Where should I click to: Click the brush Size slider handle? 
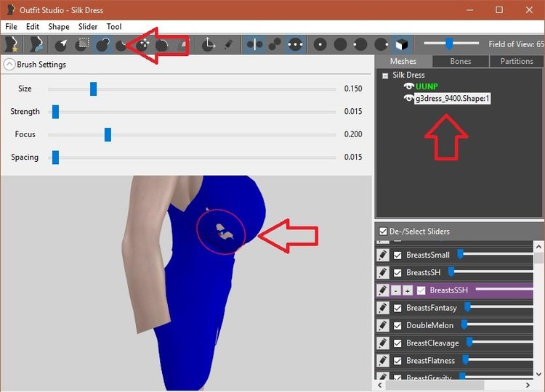tap(93, 89)
